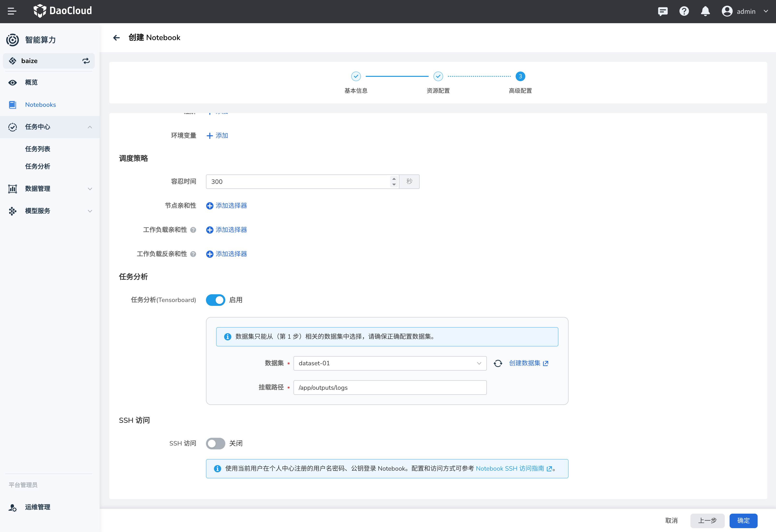This screenshot has width=776, height=532.
Task: Open the 数据集 dropdown showing dataset-01
Action: tap(389, 363)
